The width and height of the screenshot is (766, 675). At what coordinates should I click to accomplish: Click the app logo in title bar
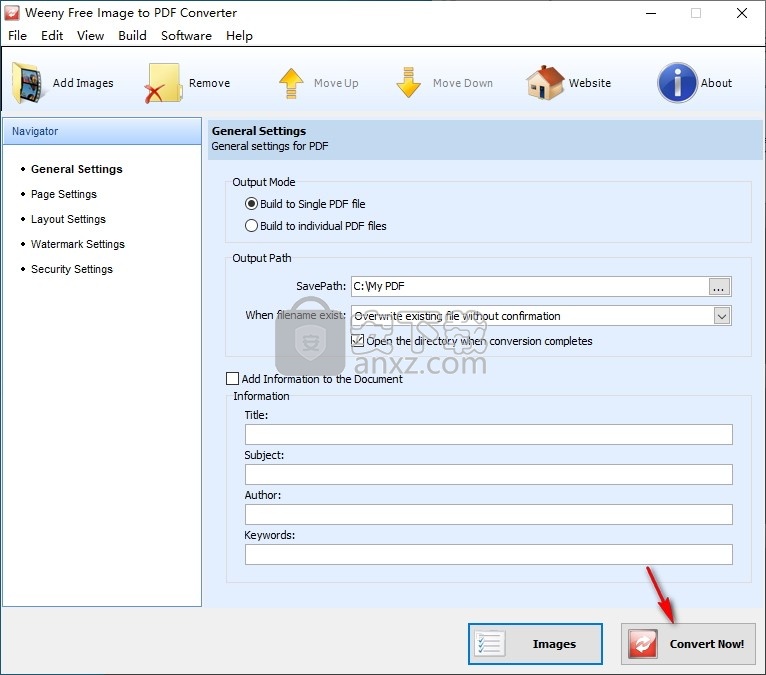[x=12, y=13]
